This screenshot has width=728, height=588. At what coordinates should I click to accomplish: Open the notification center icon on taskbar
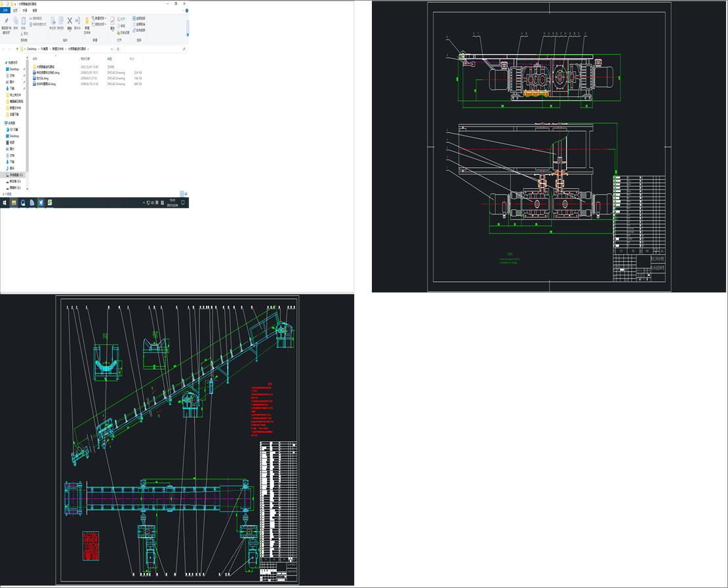point(183,203)
